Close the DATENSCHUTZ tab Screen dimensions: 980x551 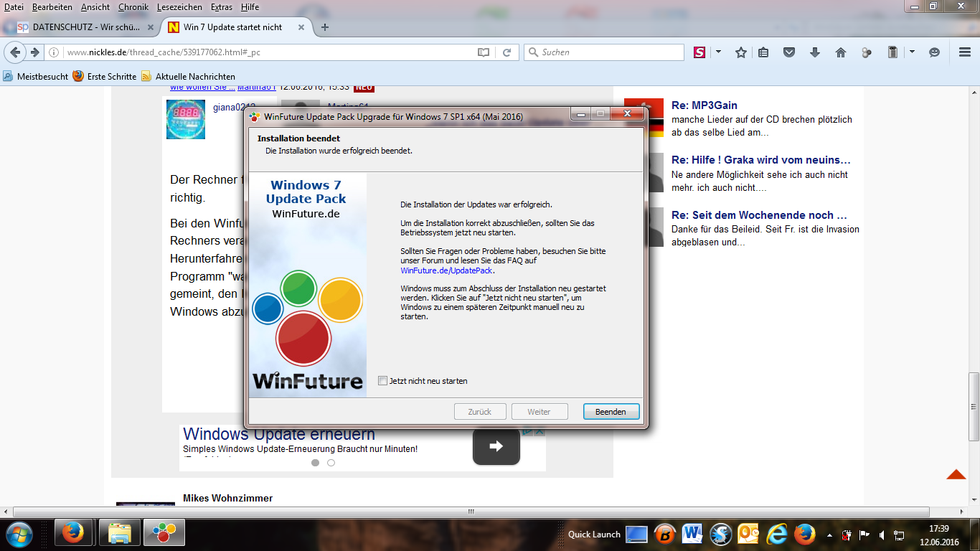pyautogui.click(x=151, y=27)
